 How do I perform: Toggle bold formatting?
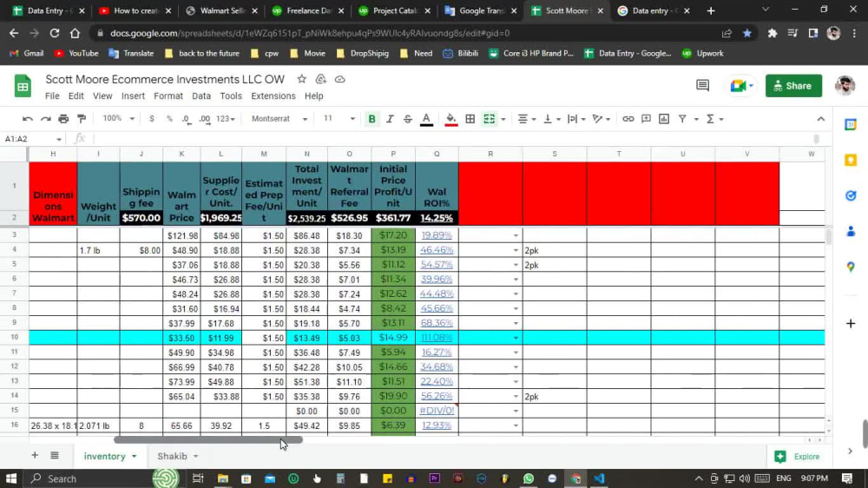tap(372, 119)
